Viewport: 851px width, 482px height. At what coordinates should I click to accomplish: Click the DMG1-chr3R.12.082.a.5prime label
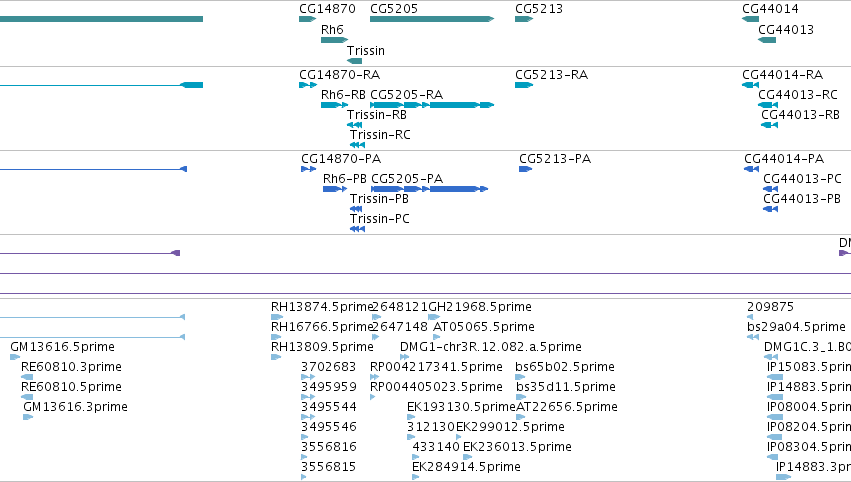pos(491,346)
